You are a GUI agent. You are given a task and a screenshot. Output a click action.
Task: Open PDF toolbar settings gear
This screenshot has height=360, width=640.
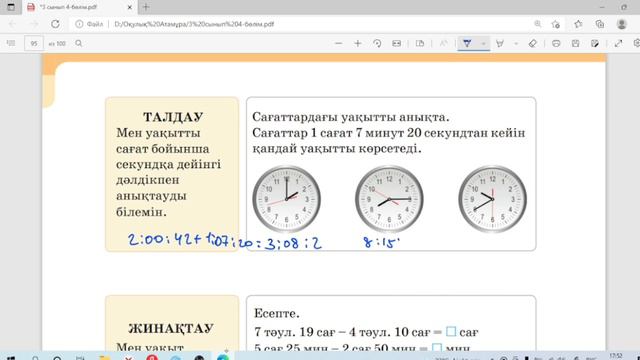coord(637,43)
